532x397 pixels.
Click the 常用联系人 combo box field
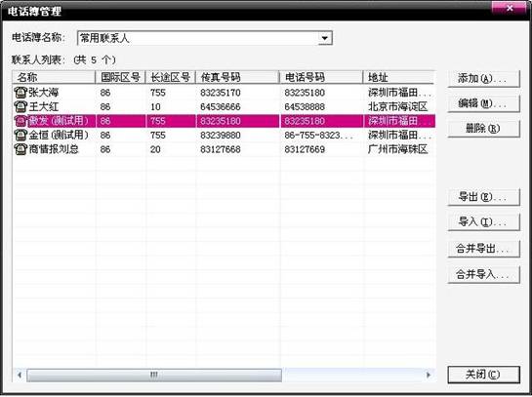(205, 38)
